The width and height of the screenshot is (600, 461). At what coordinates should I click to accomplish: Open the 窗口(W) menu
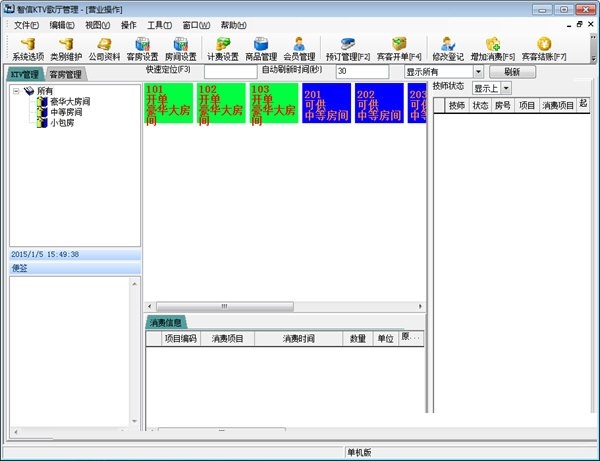[196, 25]
